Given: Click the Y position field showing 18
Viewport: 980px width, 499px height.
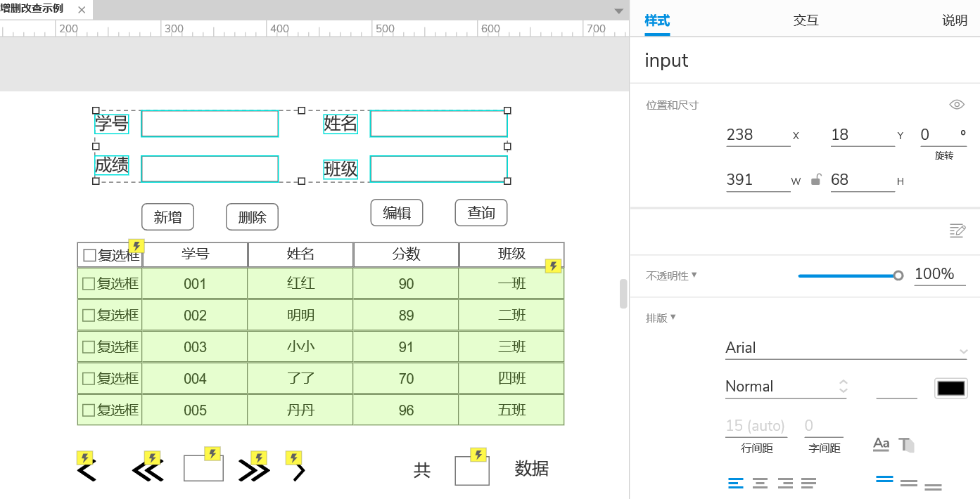Looking at the screenshot, I should (863, 135).
